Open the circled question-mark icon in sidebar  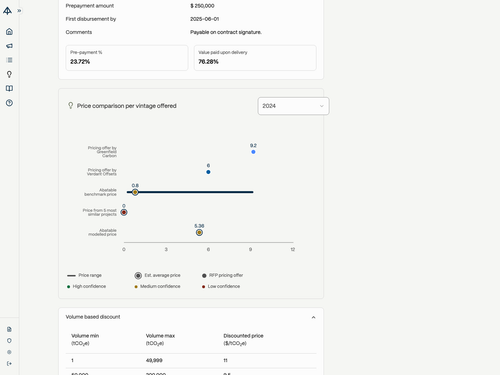[x=9, y=103]
